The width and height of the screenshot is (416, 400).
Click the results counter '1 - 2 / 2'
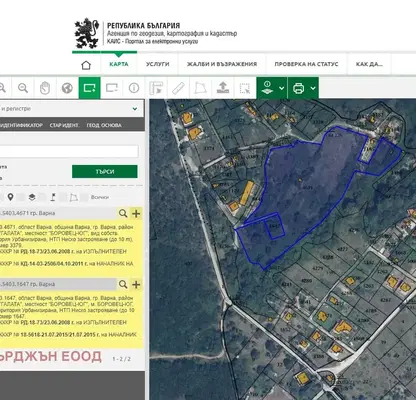[121, 359]
